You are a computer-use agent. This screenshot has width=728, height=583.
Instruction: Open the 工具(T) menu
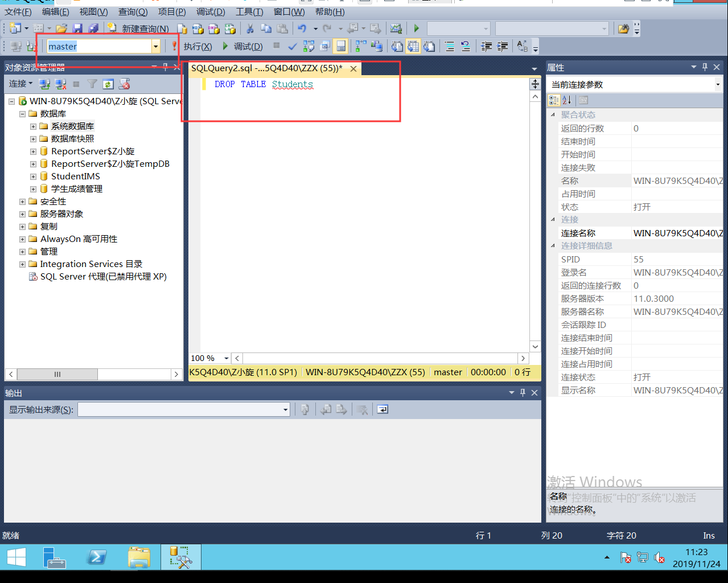249,12
